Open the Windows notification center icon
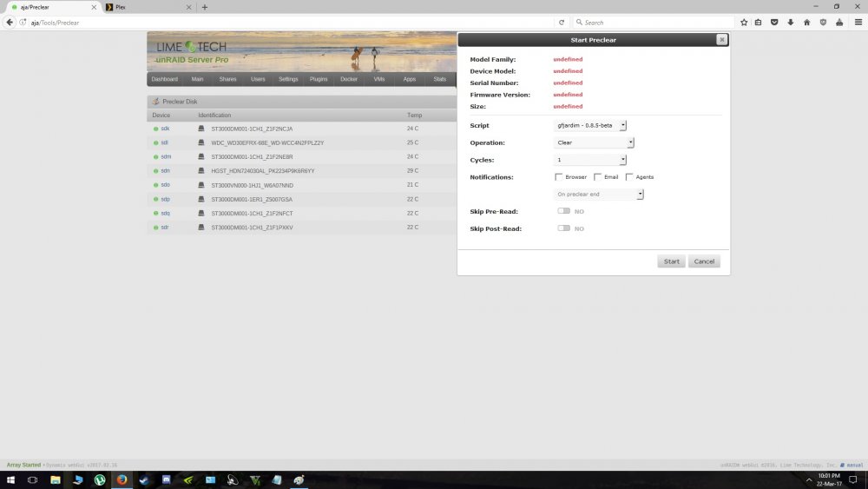 tap(853, 479)
